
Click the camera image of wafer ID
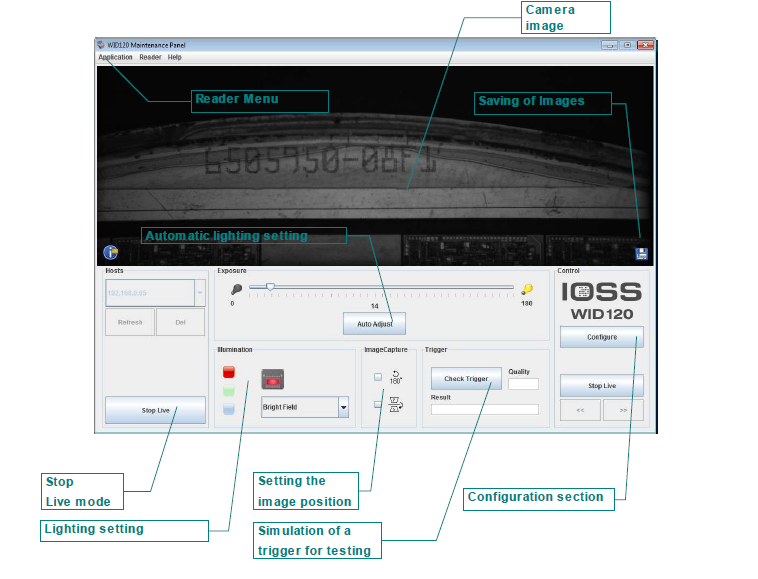click(375, 166)
